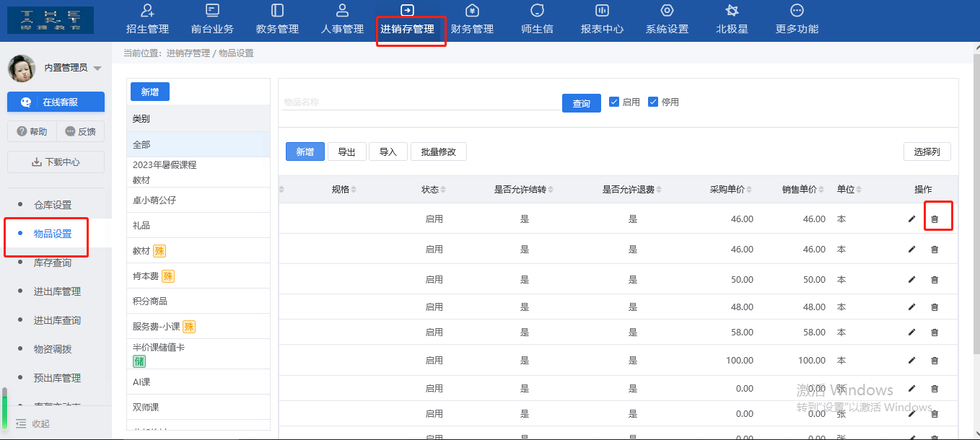Viewport: 980px width, 440px height.
Task: Open the 财务管理 module
Action: click(x=472, y=20)
